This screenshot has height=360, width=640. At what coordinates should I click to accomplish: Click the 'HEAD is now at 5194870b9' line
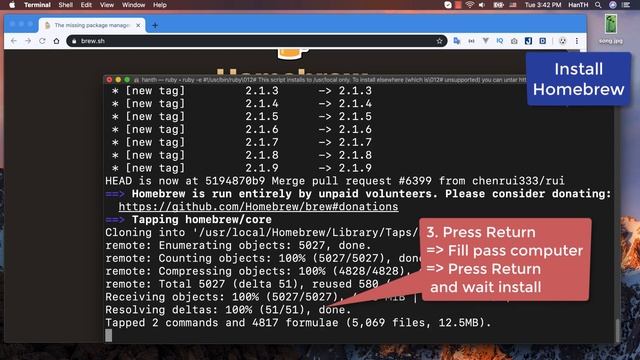click(x=335, y=181)
